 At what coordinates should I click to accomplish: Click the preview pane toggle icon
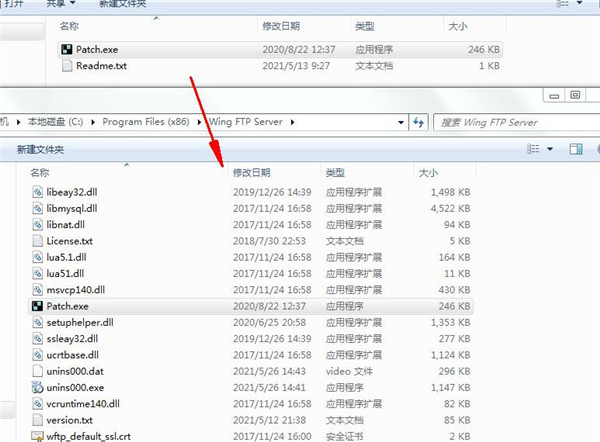click(x=575, y=149)
